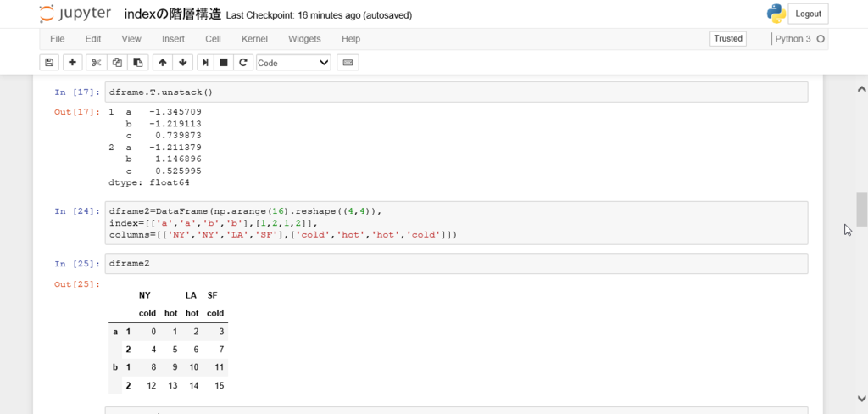The image size is (868, 414).
Task: Click the kernel idle indicator circle
Action: click(821, 39)
